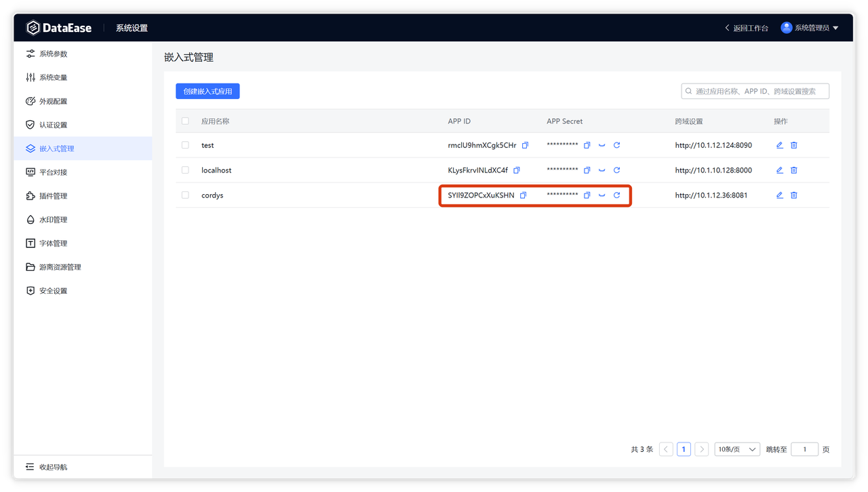Check the localhost row checkbox

tap(185, 170)
